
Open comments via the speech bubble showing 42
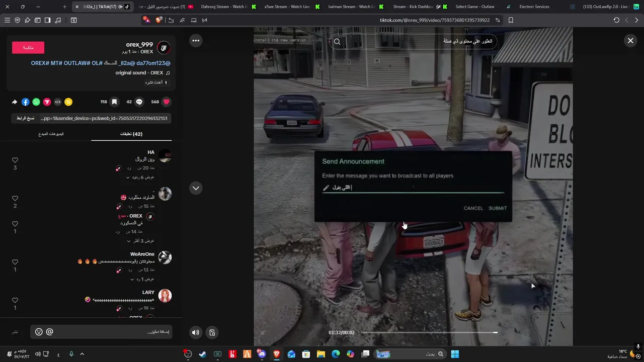click(139, 102)
